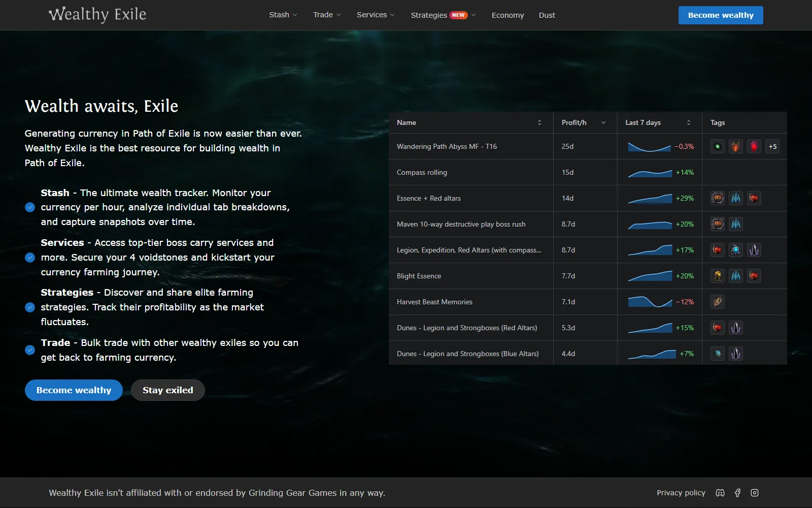The image size is (812, 508).
Task: Open the Economy page from navigation
Action: (507, 15)
